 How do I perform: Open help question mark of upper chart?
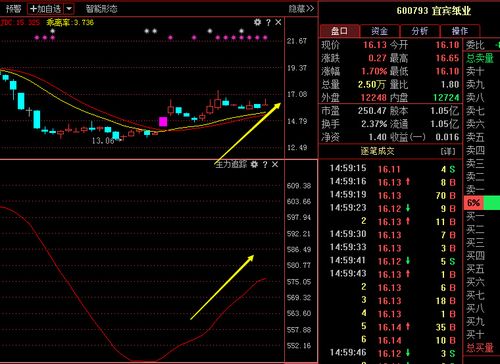(x=268, y=22)
